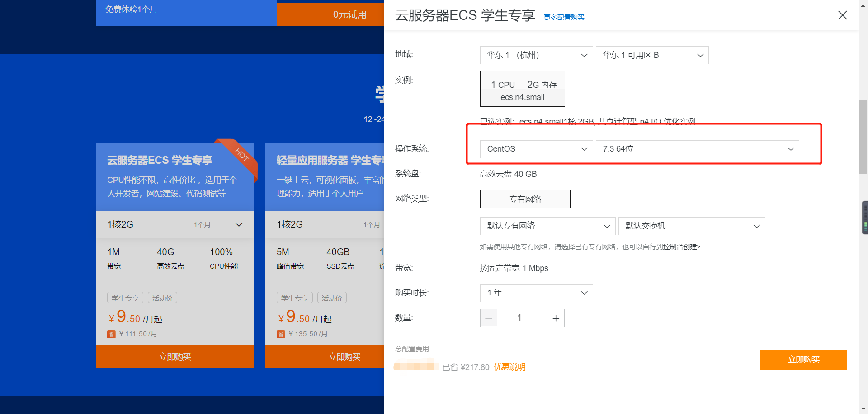868x414 pixels.
Task: Open the 默认专有网络 dropdown
Action: [547, 226]
